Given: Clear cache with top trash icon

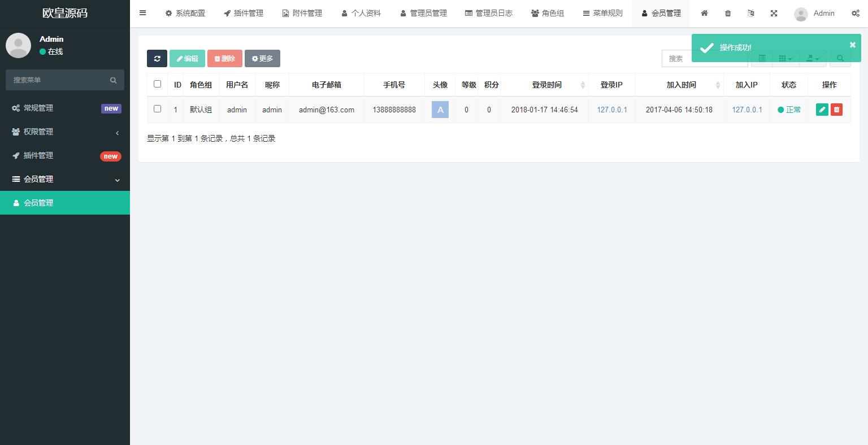Looking at the screenshot, I should [x=728, y=13].
